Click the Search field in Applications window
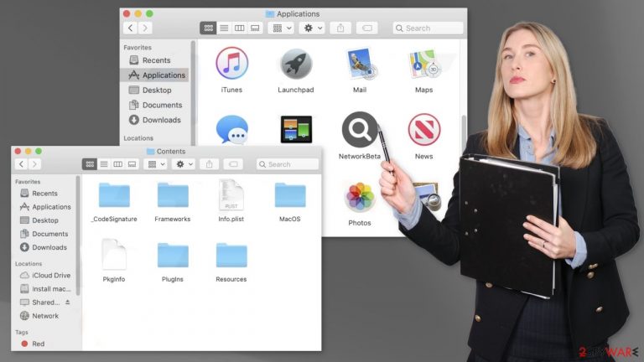 tap(428, 28)
